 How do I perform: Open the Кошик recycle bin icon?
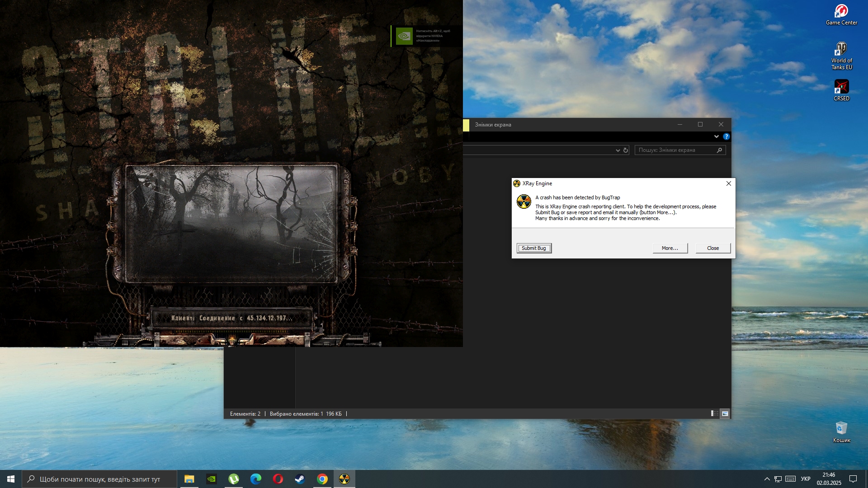(841, 432)
